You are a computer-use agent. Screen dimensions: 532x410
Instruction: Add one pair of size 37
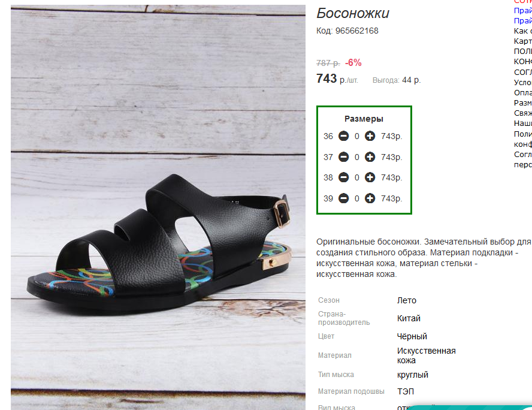[x=370, y=157]
